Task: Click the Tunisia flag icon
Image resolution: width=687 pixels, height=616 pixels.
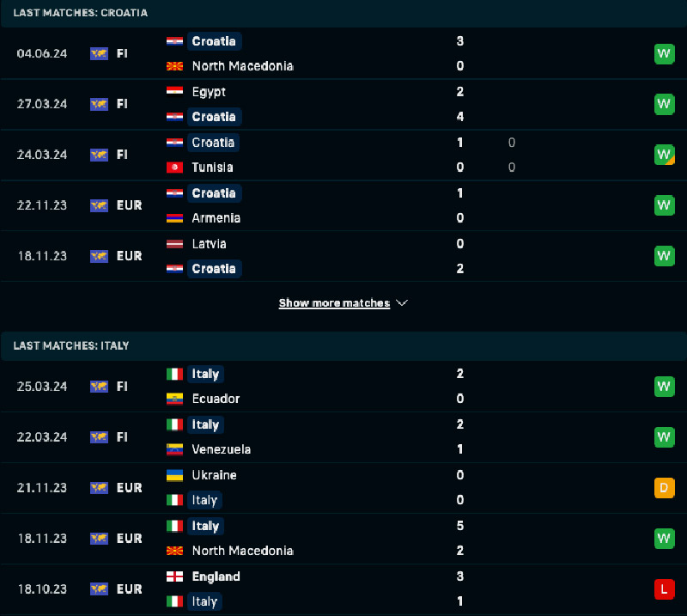Action: coord(174,168)
